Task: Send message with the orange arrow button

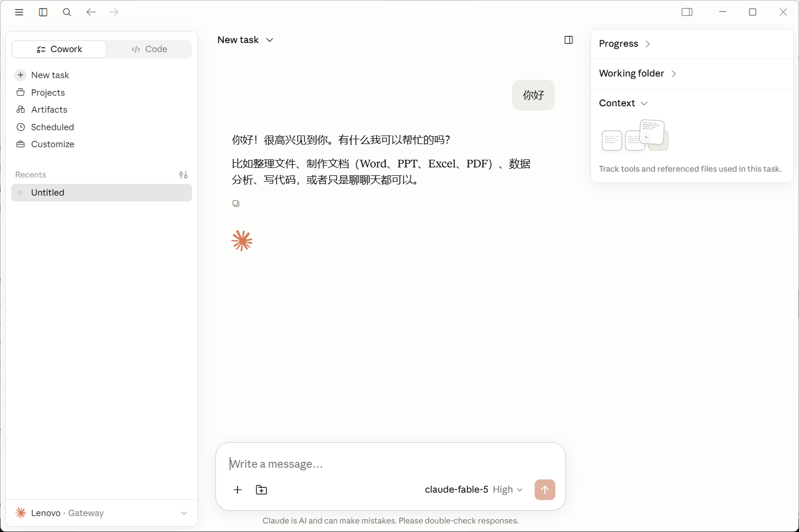Action: coord(545,490)
